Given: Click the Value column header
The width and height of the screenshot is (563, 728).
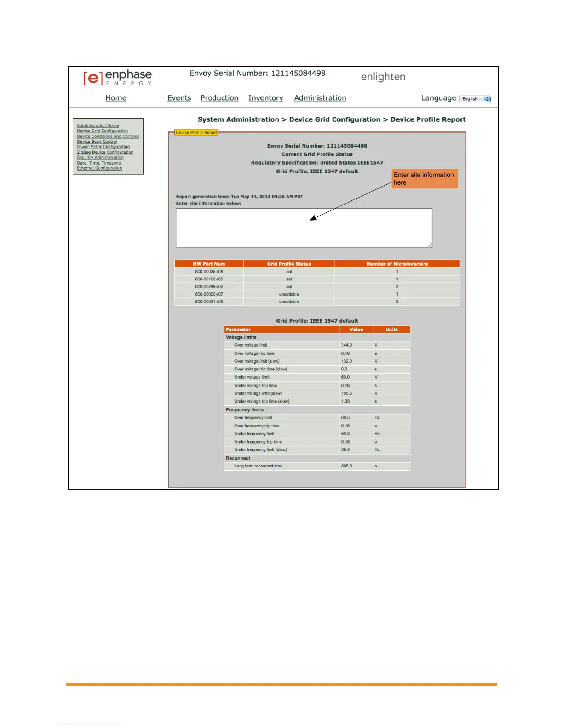Looking at the screenshot, I should 356,330.
